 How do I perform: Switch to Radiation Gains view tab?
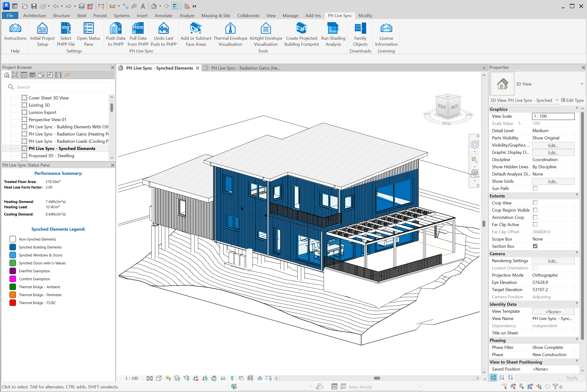245,68
